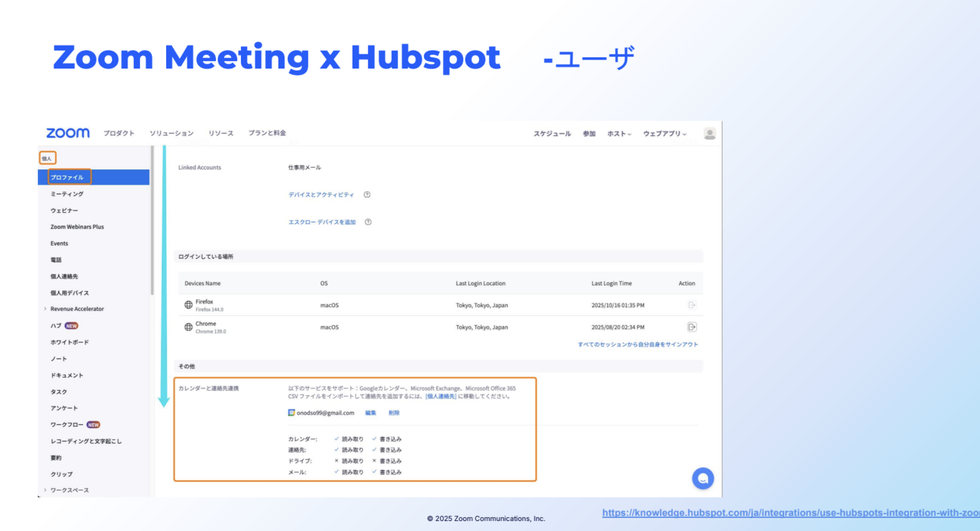This screenshot has height=531, width=980.
Task: Click help icon beside デバイスとアクティビティ
Action: [x=367, y=195]
